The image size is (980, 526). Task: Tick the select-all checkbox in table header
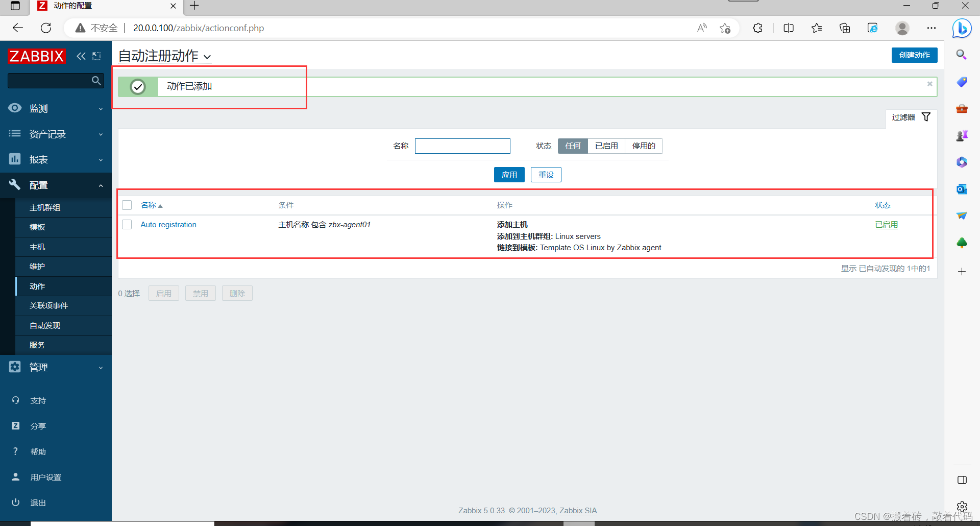pos(127,205)
